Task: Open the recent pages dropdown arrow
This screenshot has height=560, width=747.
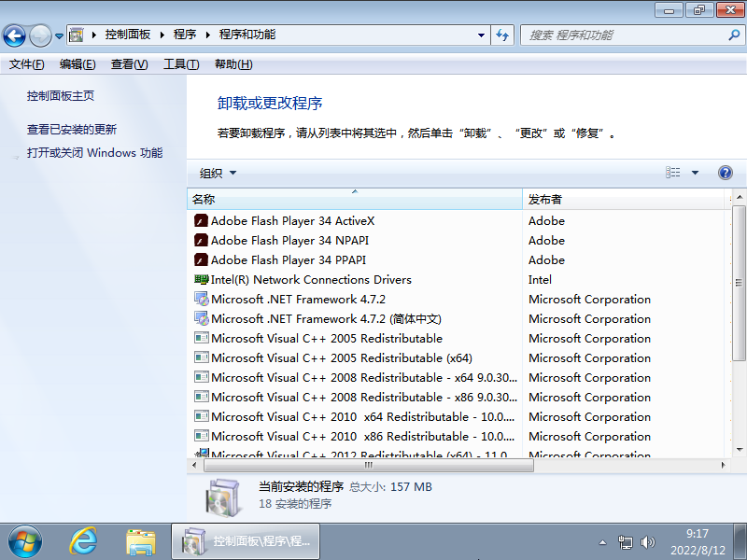Action: 59,35
